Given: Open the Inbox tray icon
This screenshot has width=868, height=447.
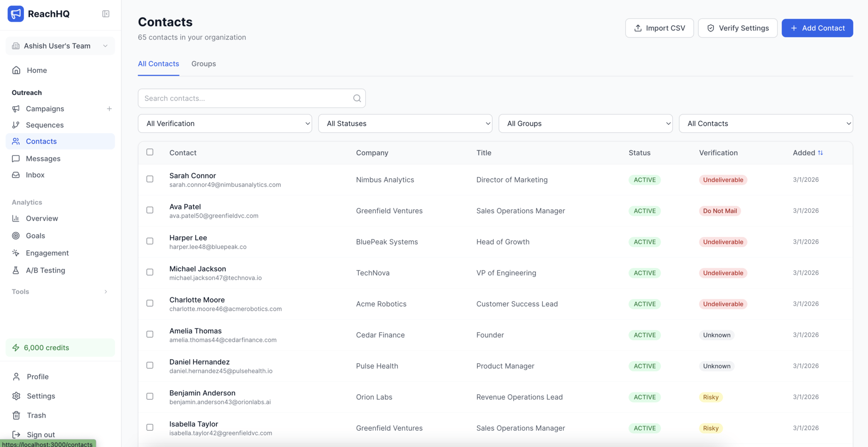Looking at the screenshot, I should click(16, 175).
